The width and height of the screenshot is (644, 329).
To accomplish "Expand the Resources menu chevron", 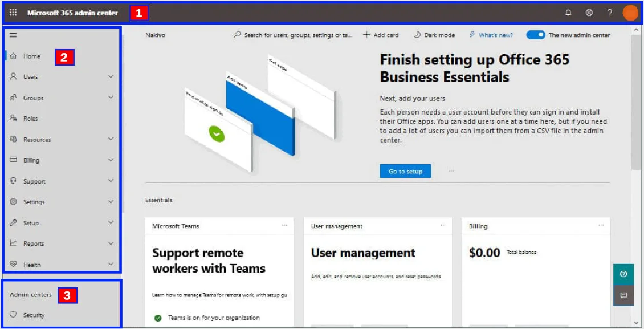I will [111, 139].
